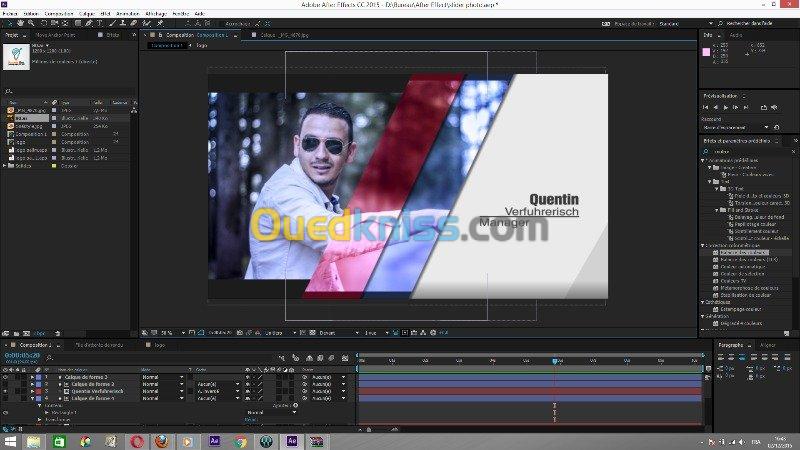Screen dimensions: 800x450
Task: Mute audio in preview panel
Action: (x=774, y=107)
